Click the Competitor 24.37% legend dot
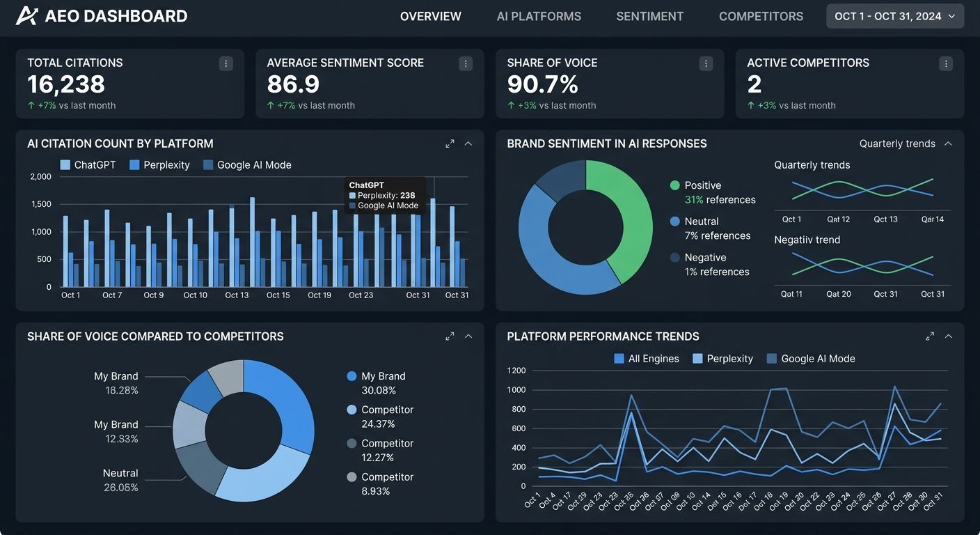980x535 pixels. pyautogui.click(x=351, y=410)
